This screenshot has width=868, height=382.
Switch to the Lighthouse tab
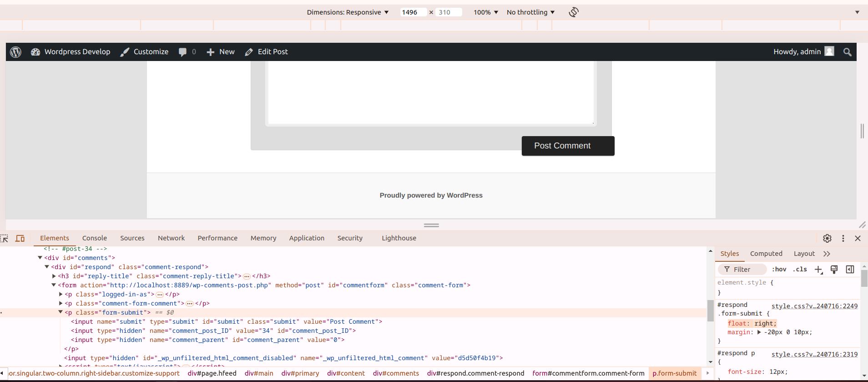pyautogui.click(x=399, y=238)
